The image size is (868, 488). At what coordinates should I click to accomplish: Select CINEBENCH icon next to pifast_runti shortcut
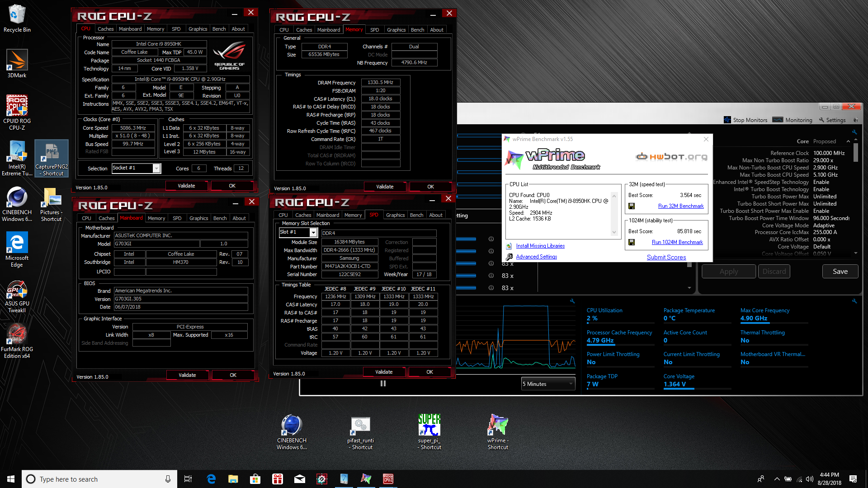tap(292, 432)
